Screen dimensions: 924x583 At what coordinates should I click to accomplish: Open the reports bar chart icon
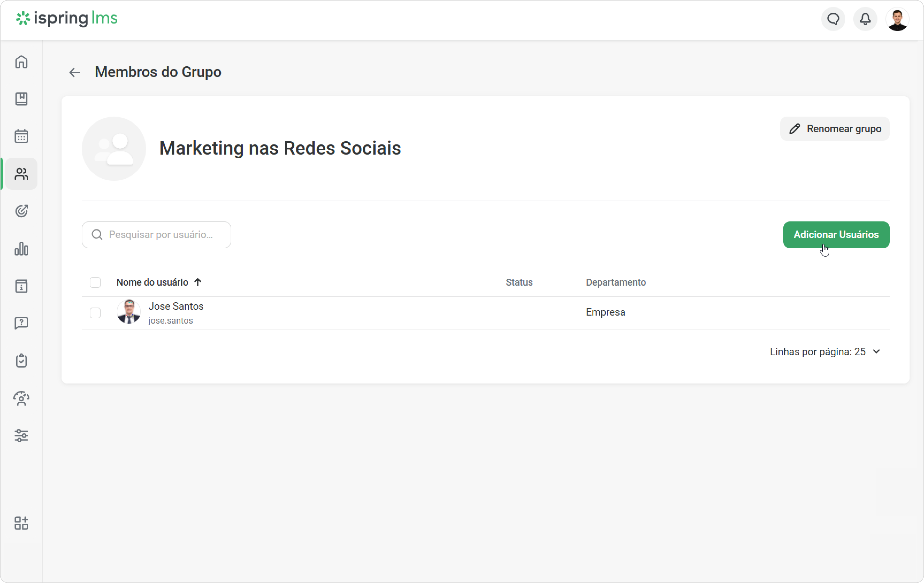pyautogui.click(x=21, y=248)
